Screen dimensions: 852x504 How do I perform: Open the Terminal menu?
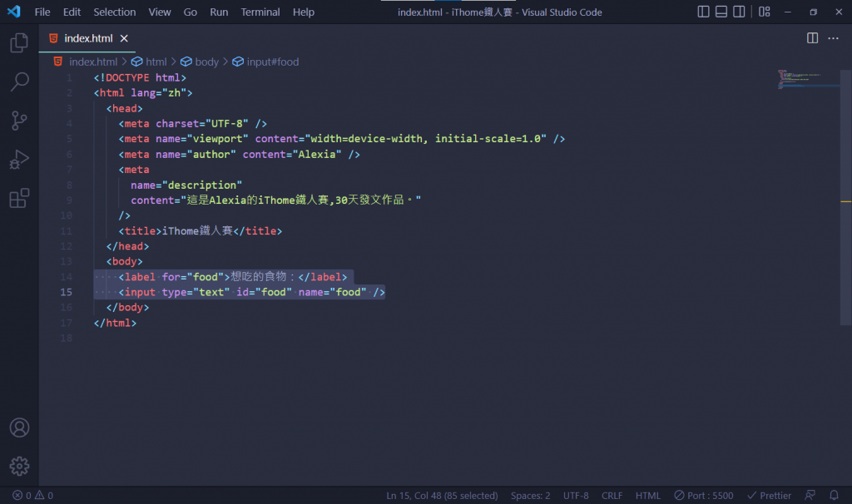260,12
